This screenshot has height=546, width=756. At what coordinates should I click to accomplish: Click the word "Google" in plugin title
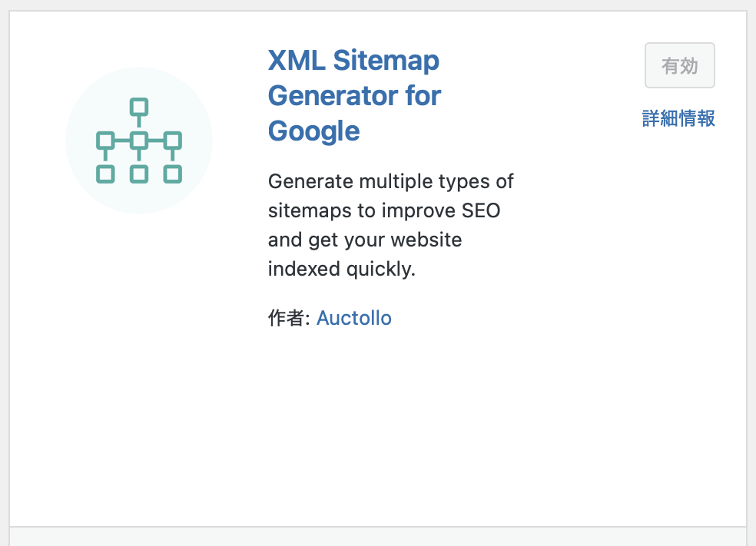(x=313, y=131)
